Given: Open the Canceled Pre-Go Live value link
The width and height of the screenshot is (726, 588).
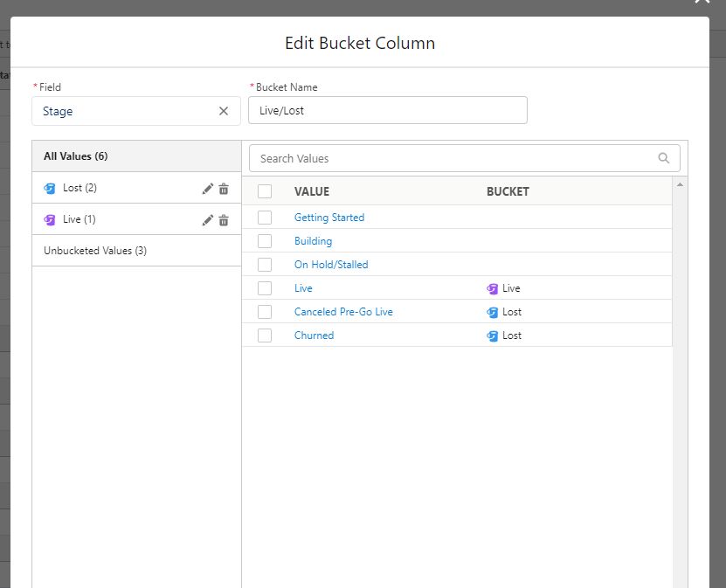Looking at the screenshot, I should [343, 312].
